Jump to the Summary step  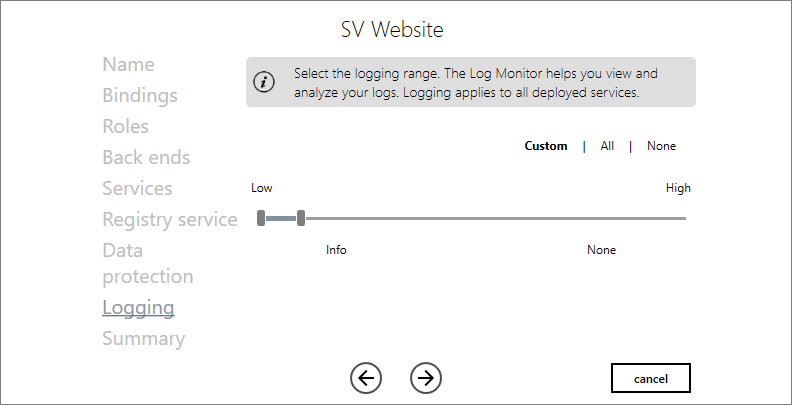pos(143,338)
